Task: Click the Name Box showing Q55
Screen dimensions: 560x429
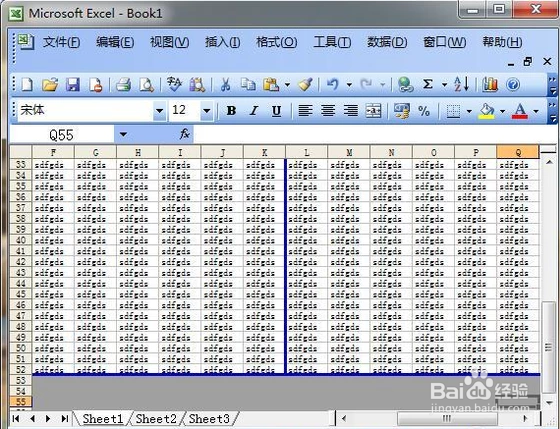Action: (x=61, y=135)
